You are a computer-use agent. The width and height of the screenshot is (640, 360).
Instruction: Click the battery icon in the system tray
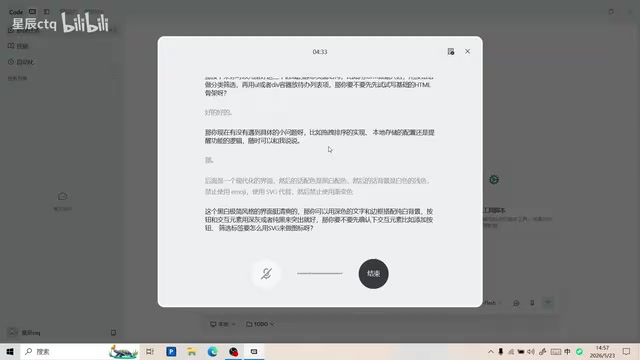tap(521, 351)
